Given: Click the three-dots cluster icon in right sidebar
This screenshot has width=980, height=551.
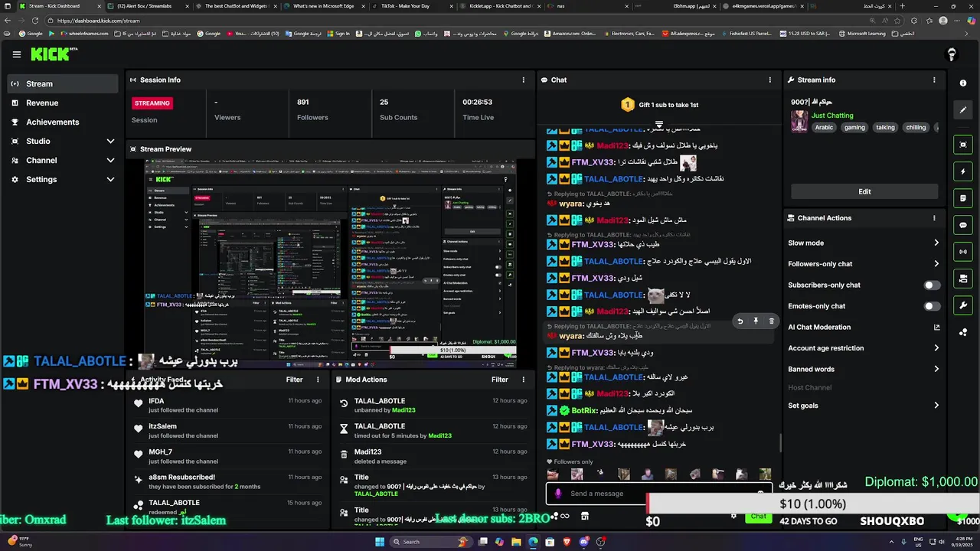Looking at the screenshot, I should 963,332.
